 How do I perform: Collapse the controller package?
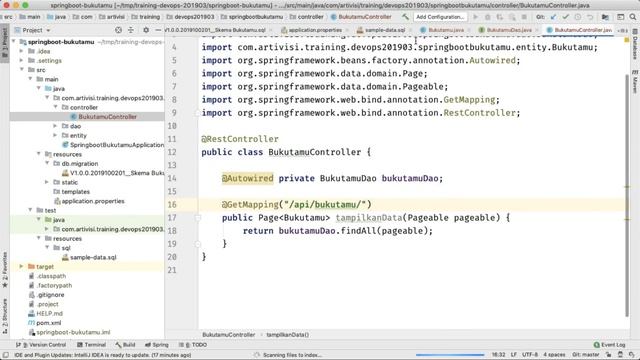[56, 107]
